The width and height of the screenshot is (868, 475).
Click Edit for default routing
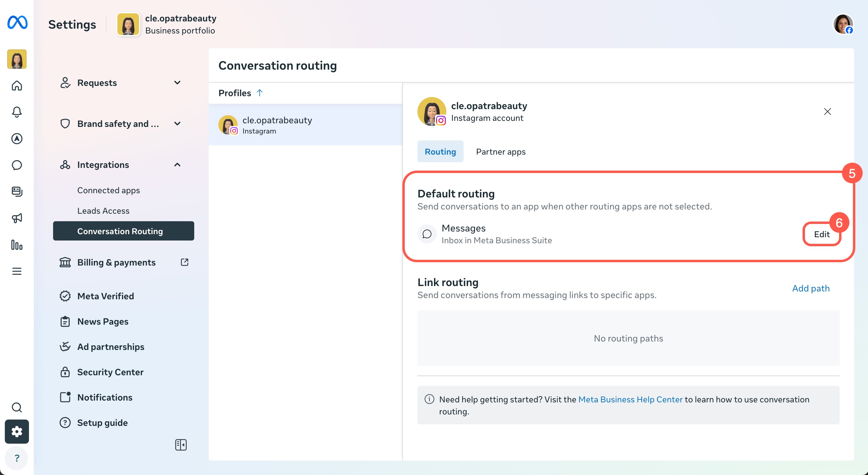coord(822,234)
